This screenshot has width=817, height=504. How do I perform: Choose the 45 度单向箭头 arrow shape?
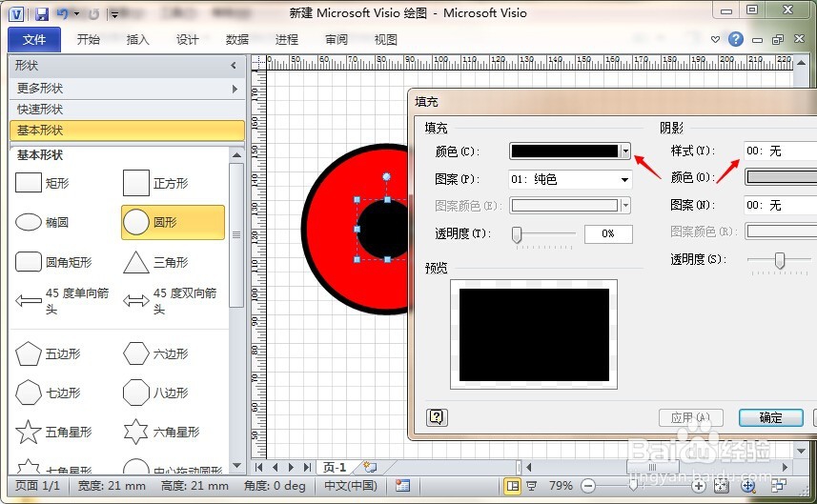coord(63,301)
